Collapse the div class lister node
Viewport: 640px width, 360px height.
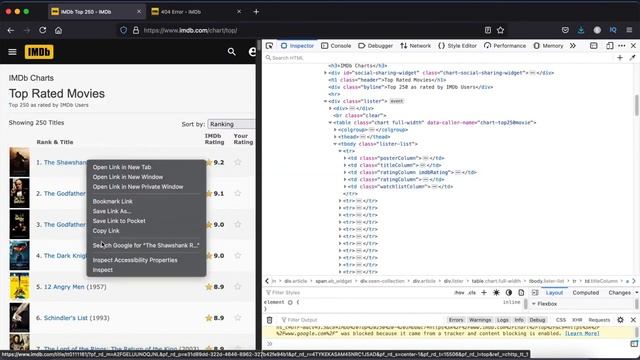coord(325,101)
